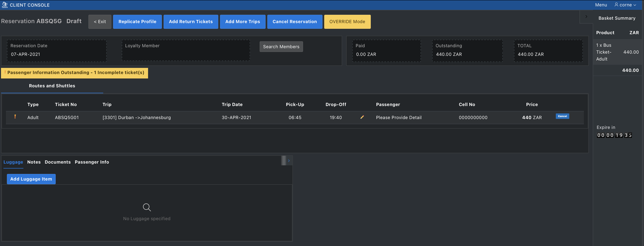Viewport: 644px width, 246px height.
Task: Click the pencil edit icon for ticket ABSQ5G01
Action: tap(362, 117)
